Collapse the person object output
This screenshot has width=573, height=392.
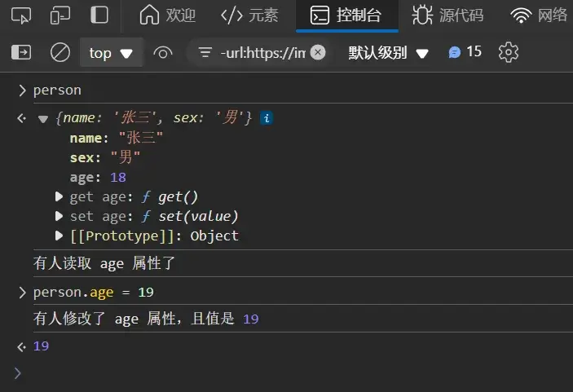43,119
